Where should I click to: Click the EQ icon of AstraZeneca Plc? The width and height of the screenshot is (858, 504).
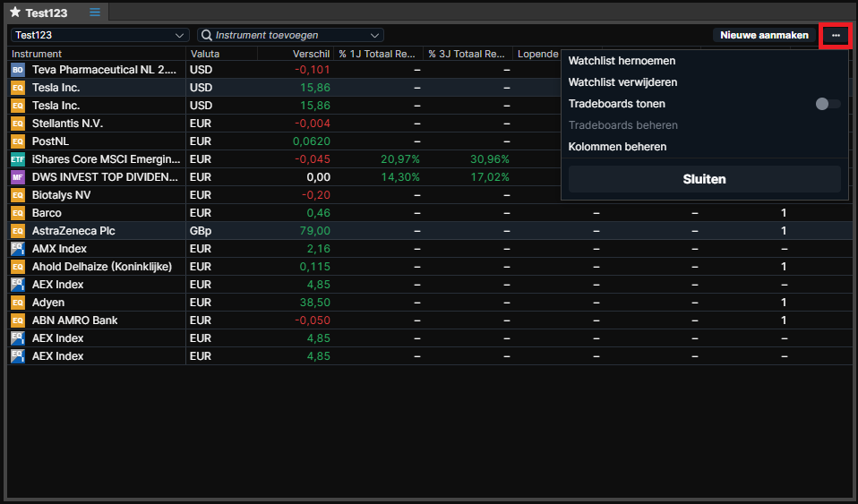click(x=18, y=231)
